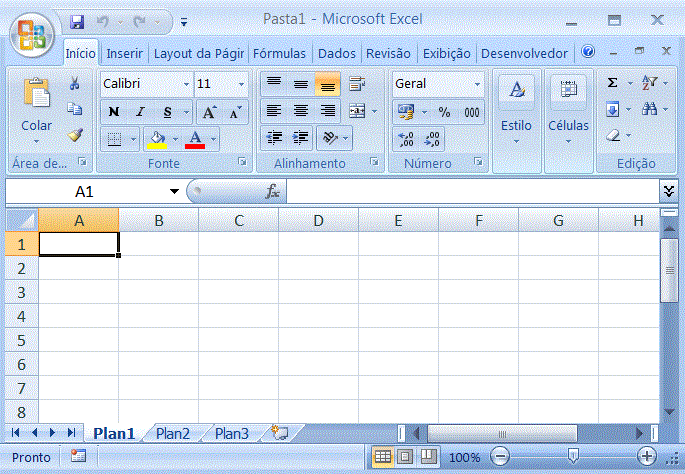
Task: Align text left horizontally
Action: tap(274, 111)
